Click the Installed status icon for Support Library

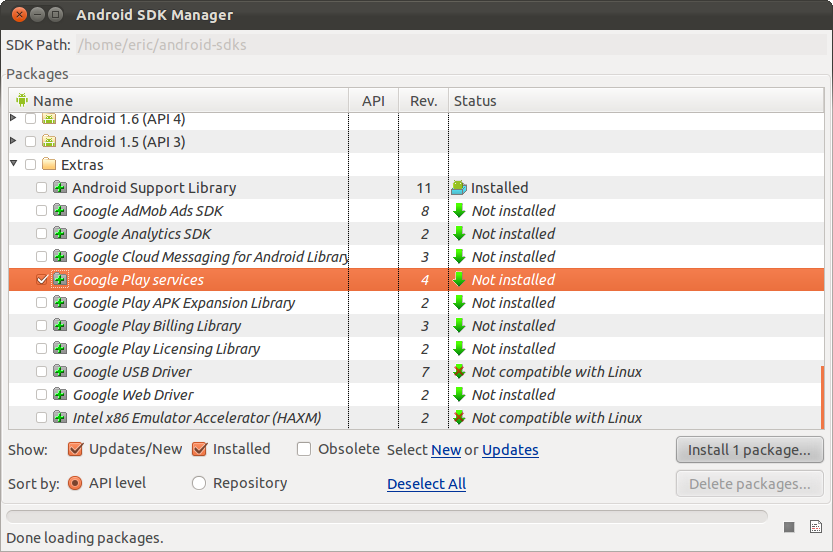tap(459, 188)
